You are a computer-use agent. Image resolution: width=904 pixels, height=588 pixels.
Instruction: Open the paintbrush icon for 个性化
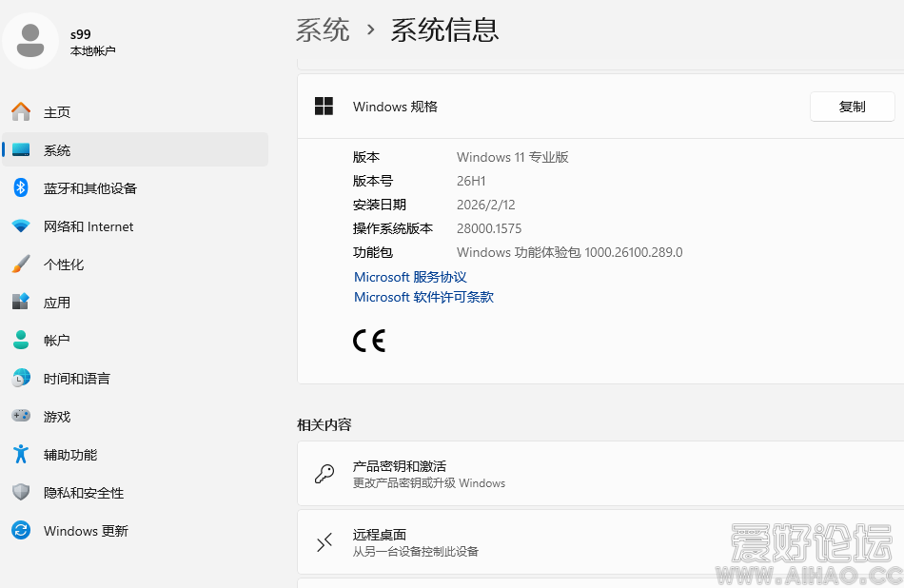point(21,264)
